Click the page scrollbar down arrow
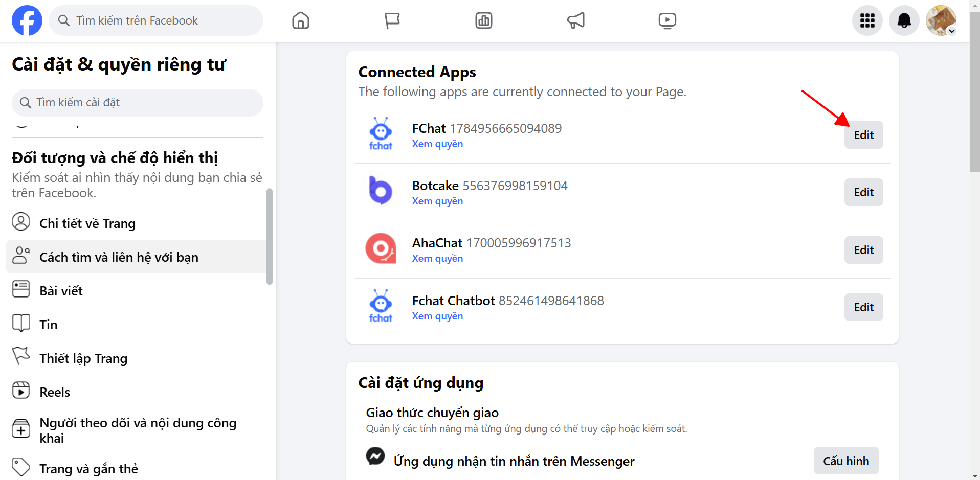The image size is (980, 480). coord(974,475)
